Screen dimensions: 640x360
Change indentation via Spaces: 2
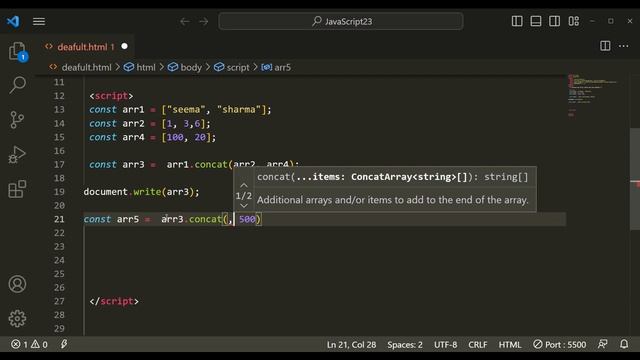point(405,345)
